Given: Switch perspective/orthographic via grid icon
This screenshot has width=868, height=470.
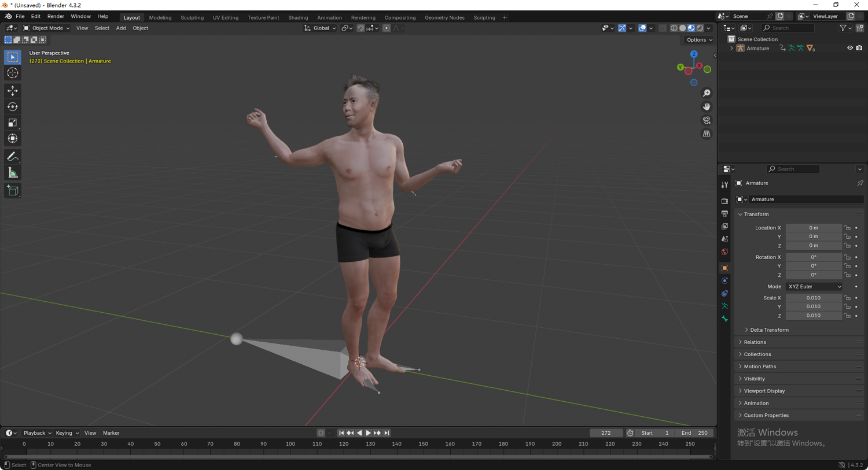Looking at the screenshot, I should (707, 134).
